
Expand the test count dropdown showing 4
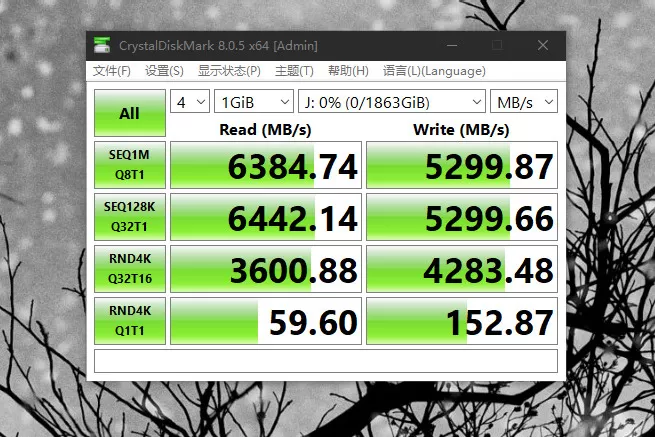point(190,102)
